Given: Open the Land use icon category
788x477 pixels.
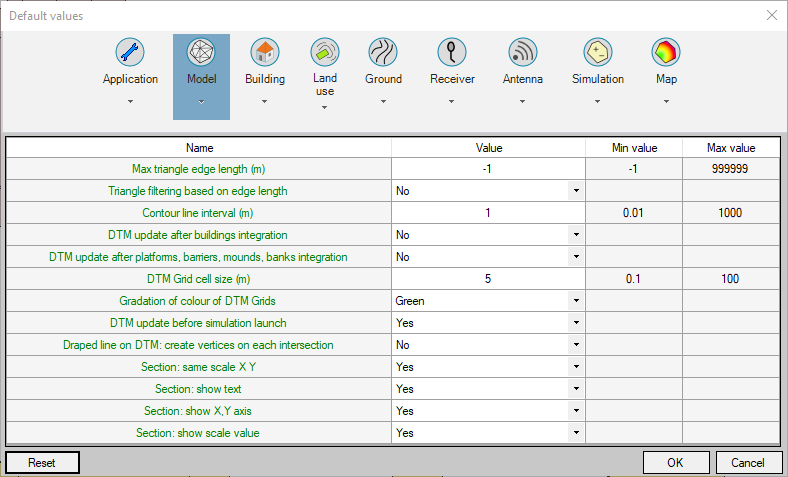Looking at the screenshot, I should (x=325, y=52).
